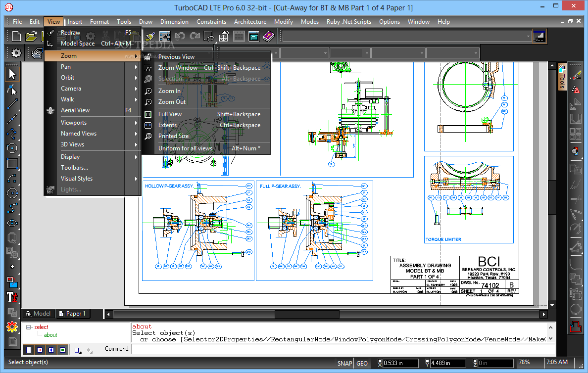Click Aerial View menu entry

point(92,110)
